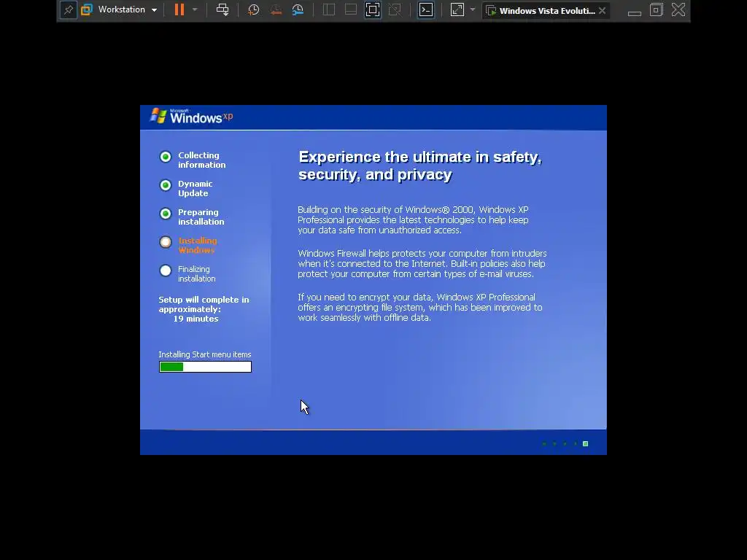Revert to the previous snapshot
Viewport: 747px width, 560px height.
coord(276,10)
